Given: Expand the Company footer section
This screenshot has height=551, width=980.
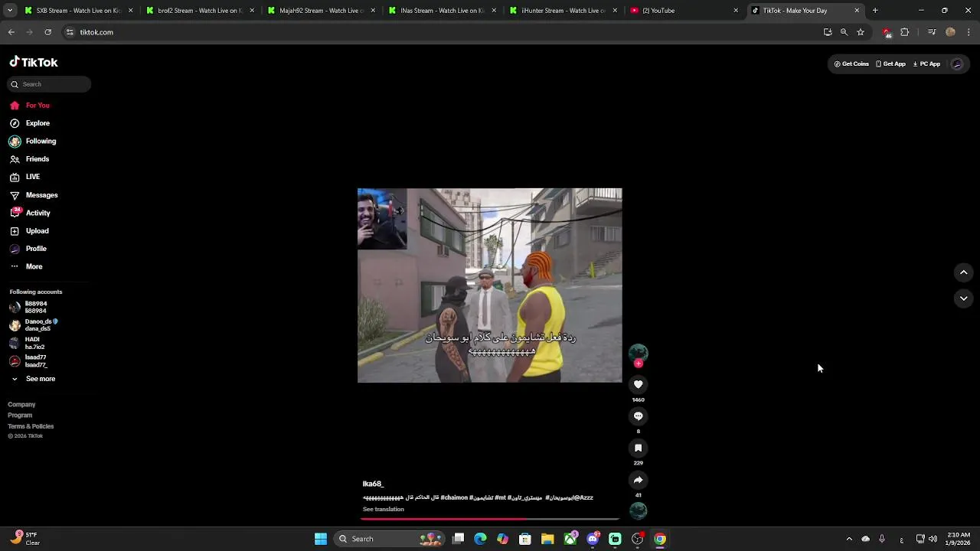Looking at the screenshot, I should point(21,404).
